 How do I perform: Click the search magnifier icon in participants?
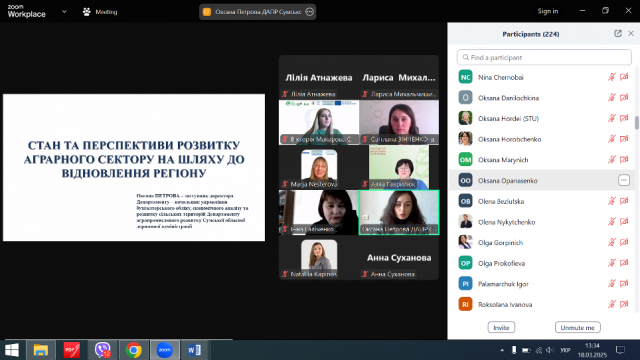point(466,58)
